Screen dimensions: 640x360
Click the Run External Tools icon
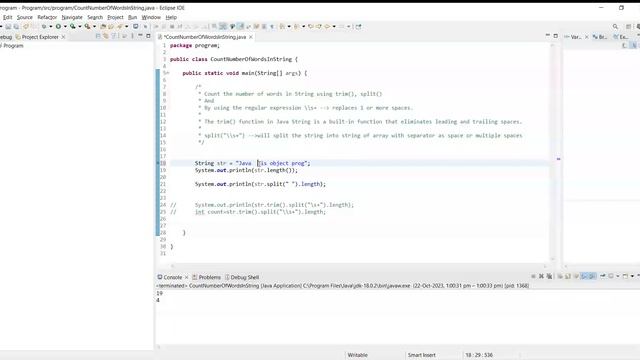[x=87, y=27]
